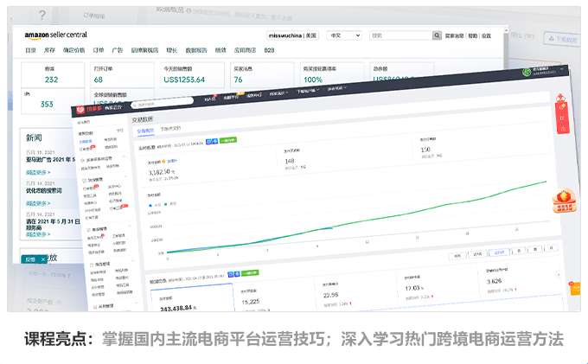The height and width of the screenshot is (364, 588).
Task: Click the 15,225 metric value
Action: 251,302
